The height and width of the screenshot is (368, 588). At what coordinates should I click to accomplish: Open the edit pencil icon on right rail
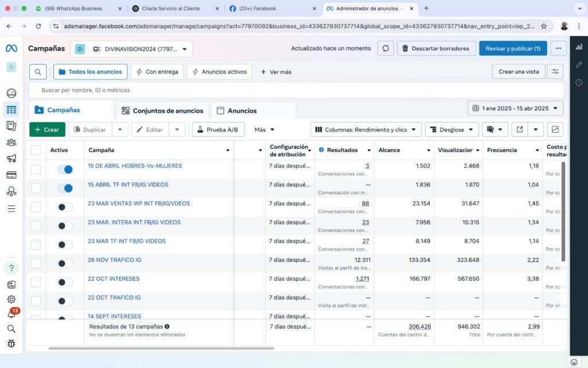coord(579,64)
